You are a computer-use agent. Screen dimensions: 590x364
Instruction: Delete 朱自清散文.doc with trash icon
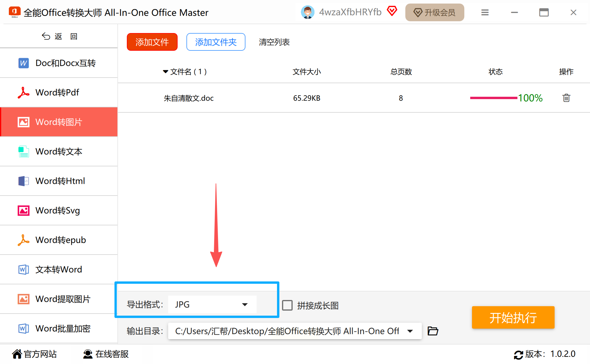pos(566,98)
